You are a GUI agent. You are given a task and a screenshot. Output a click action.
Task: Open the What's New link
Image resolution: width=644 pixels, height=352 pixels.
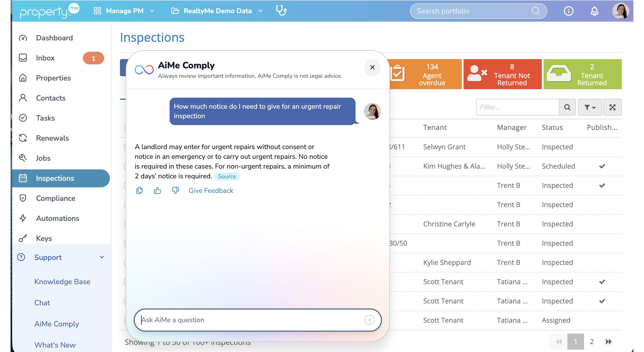pyautogui.click(x=55, y=345)
